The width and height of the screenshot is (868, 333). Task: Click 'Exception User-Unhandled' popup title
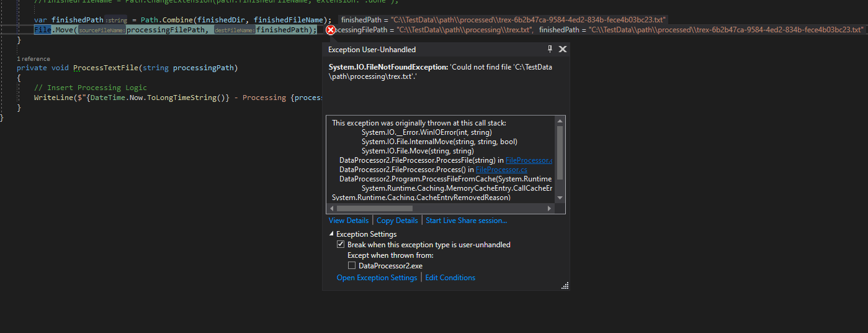tap(372, 50)
